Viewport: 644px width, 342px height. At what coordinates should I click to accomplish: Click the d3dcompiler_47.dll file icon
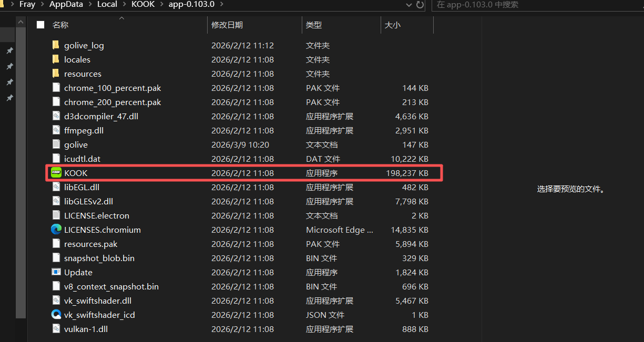(56, 116)
